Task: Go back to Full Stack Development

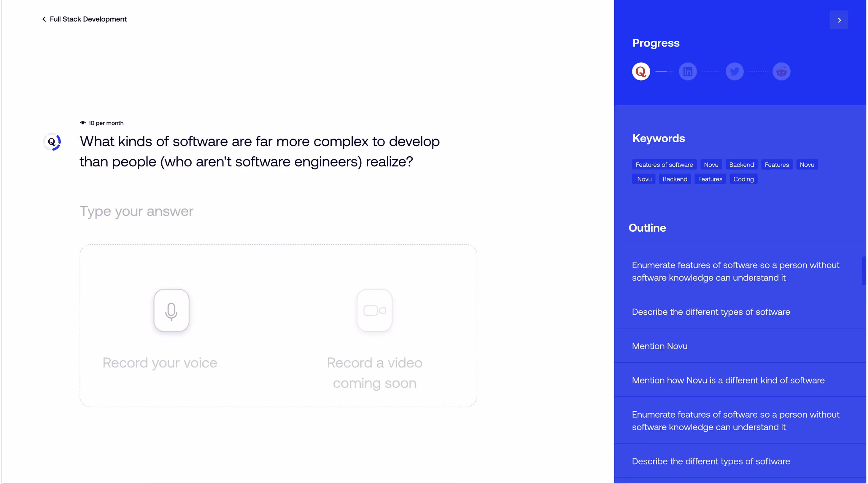Action: 85,19
